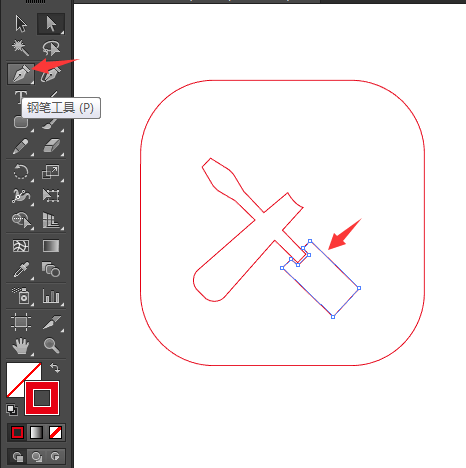Select the Selection tool black arrow
Image resolution: width=466 pixels, height=468 pixels.
click(21, 24)
